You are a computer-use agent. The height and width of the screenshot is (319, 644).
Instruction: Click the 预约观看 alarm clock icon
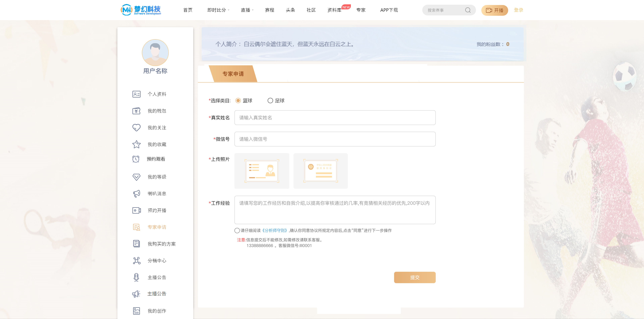(136, 159)
